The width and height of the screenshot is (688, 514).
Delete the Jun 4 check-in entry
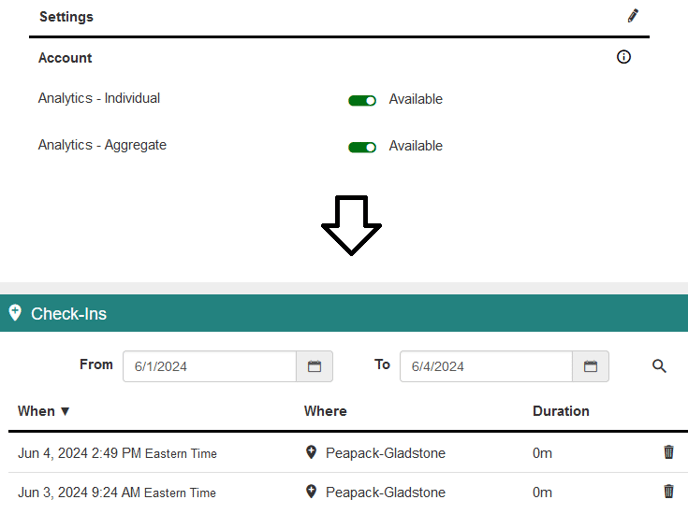pos(669,453)
